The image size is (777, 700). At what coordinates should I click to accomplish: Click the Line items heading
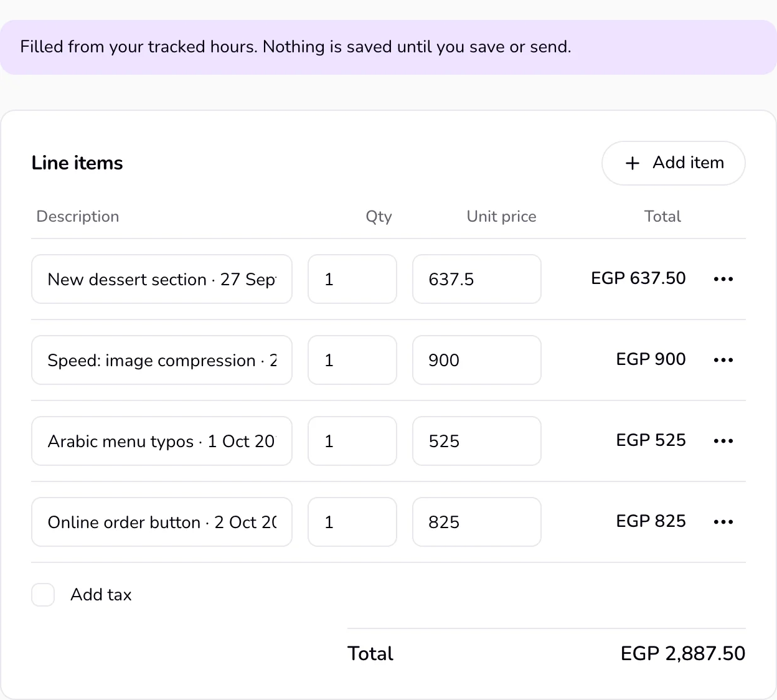77,163
